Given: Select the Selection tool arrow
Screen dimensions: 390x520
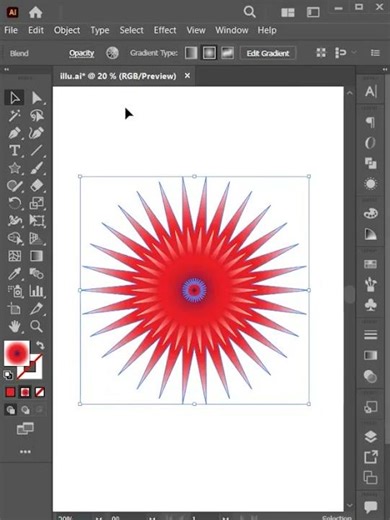Looking at the screenshot, I should pos(14,98).
